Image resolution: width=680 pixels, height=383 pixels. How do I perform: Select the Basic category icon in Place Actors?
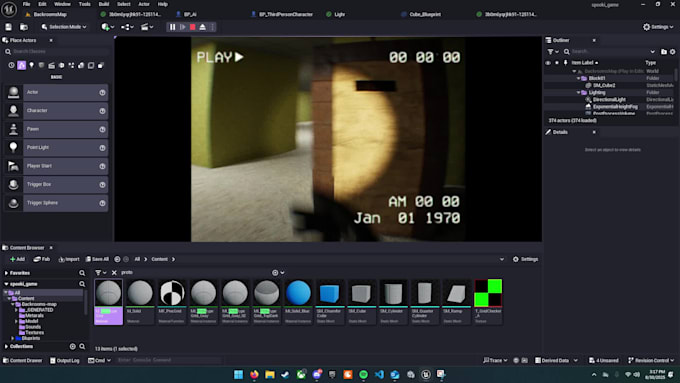click(x=21, y=65)
